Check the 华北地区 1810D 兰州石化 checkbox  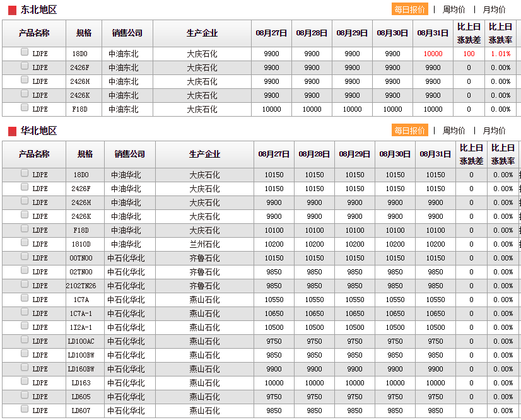(24, 243)
